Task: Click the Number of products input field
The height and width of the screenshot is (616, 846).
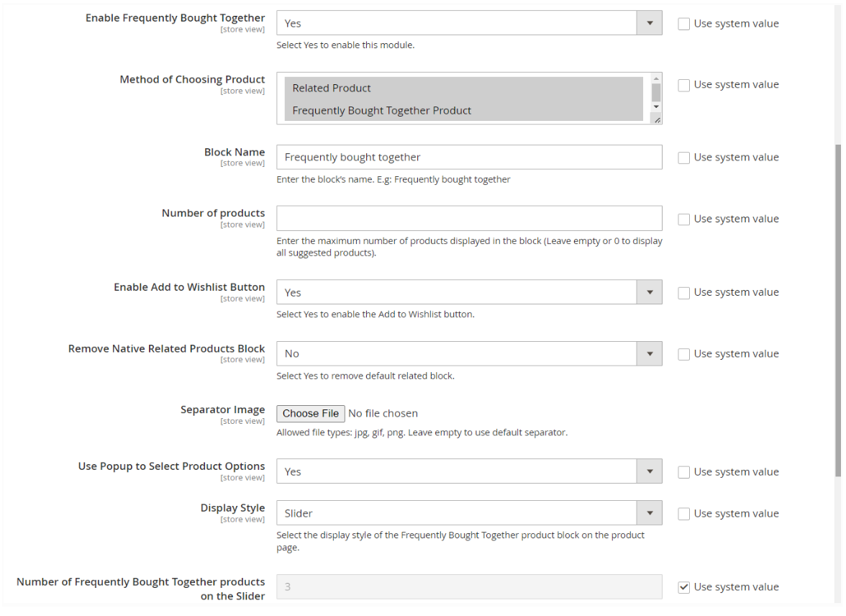Action: click(468, 219)
